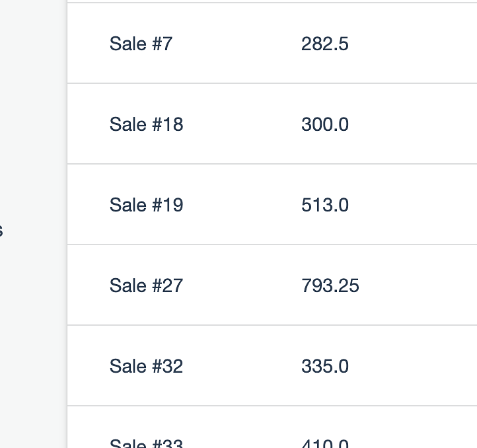The height and width of the screenshot is (448, 477).
Task: Open the partially visible Sale #33 entry
Action: (146, 443)
